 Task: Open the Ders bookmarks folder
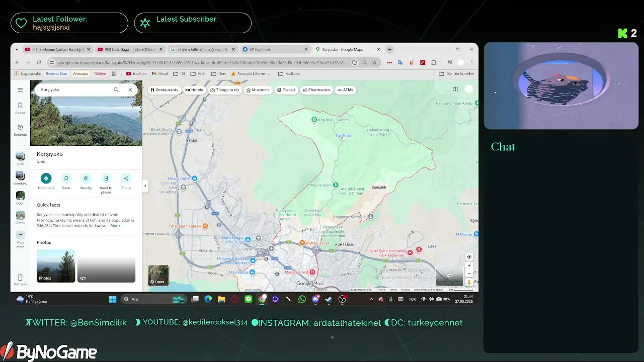[x=219, y=73]
